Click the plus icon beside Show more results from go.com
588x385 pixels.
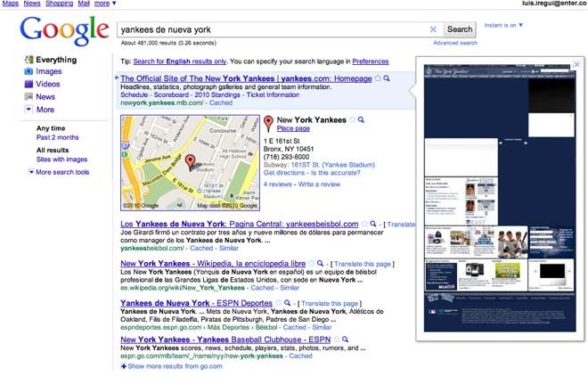pyautogui.click(x=123, y=366)
